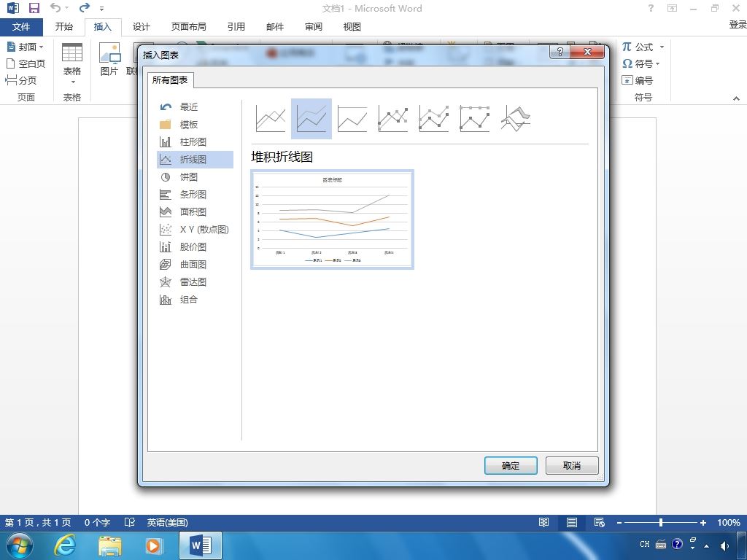Switch to read mode view icon
This screenshot has height=560, width=747.
point(543,522)
